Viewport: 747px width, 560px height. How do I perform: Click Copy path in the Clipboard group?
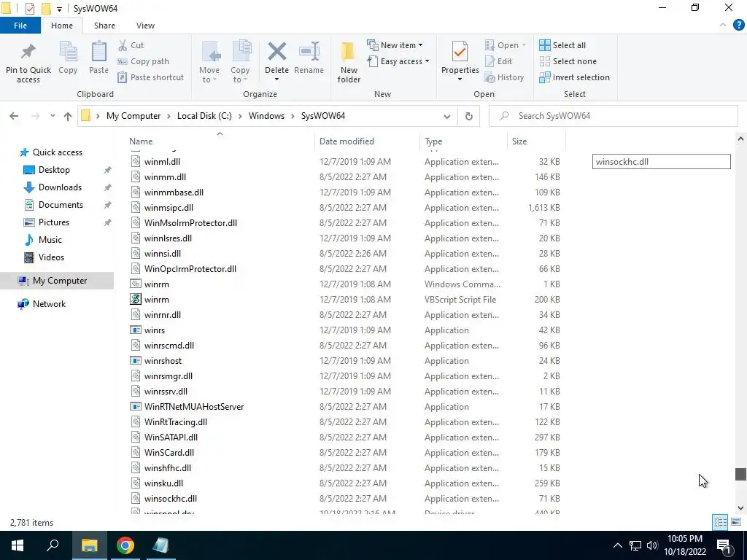[x=144, y=61]
